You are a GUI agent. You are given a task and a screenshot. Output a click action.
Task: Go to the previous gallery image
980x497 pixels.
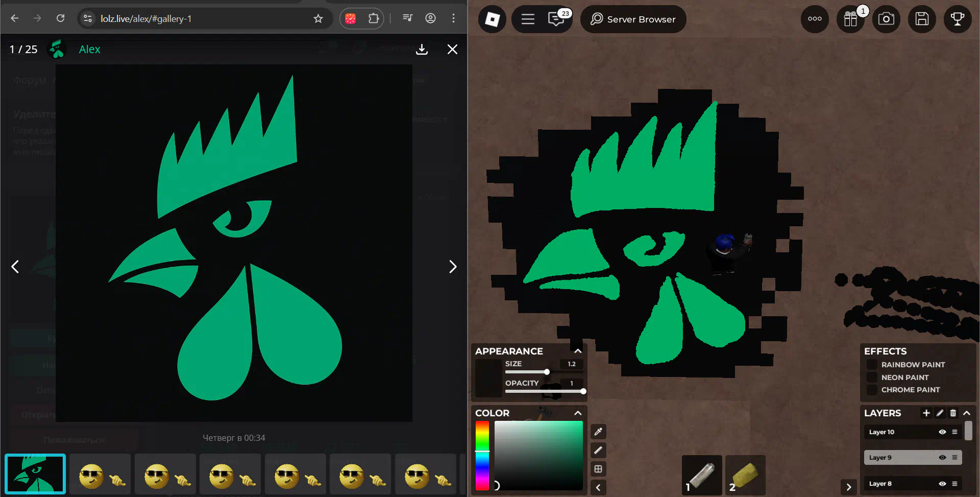[x=15, y=267]
